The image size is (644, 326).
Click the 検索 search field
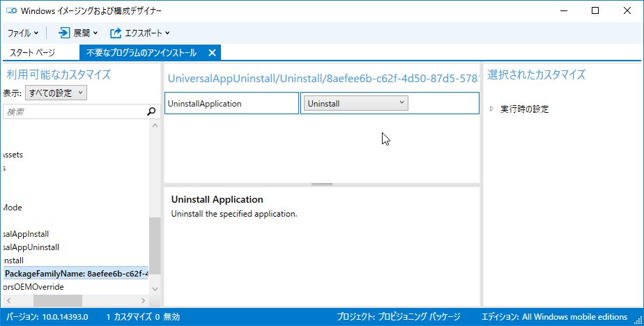[x=74, y=111]
